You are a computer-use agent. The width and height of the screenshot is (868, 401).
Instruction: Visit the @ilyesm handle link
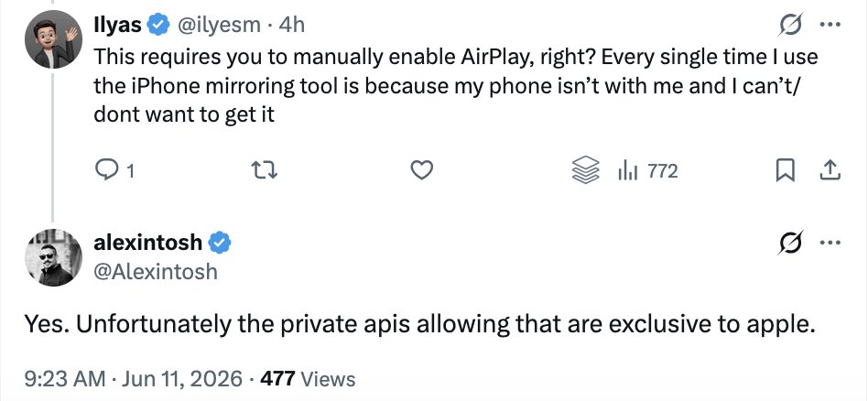(x=218, y=25)
